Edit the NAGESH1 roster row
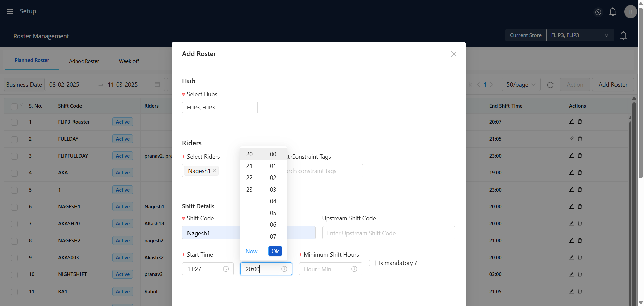644x306 pixels. click(x=571, y=206)
